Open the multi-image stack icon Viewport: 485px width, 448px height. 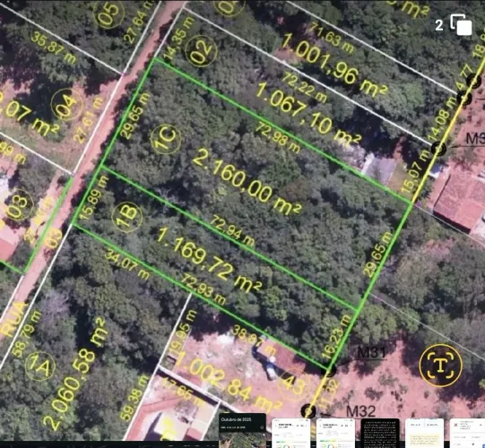(461, 25)
